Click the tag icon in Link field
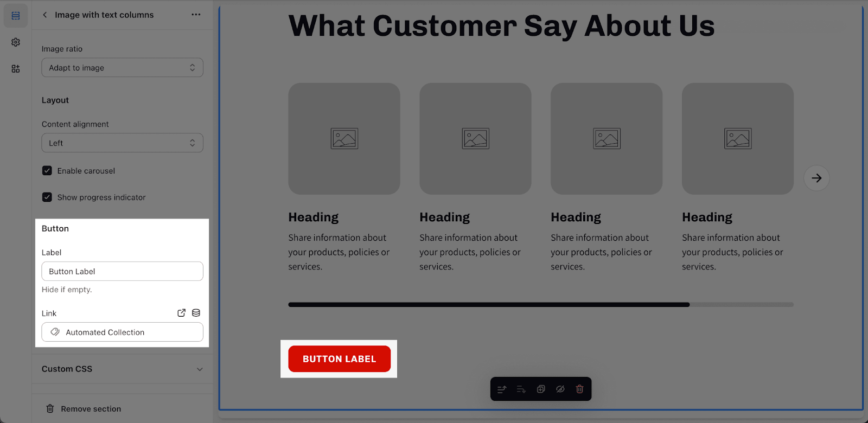Viewport: 868px width, 423px height. click(x=55, y=332)
